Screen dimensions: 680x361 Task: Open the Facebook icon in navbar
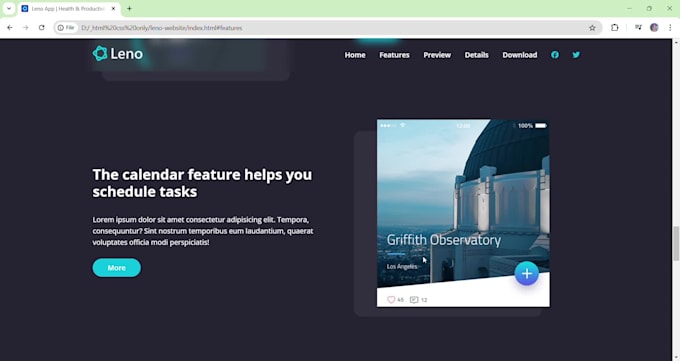pos(555,55)
